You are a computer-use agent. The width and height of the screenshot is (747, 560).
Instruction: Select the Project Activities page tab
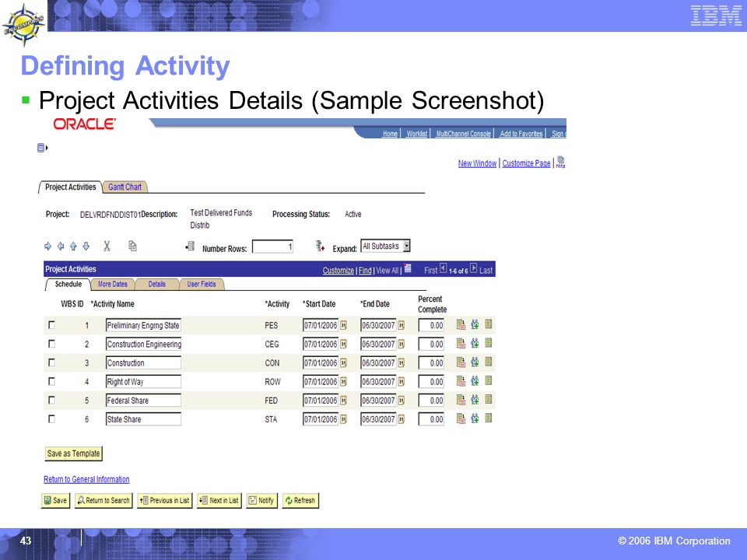[x=71, y=187]
